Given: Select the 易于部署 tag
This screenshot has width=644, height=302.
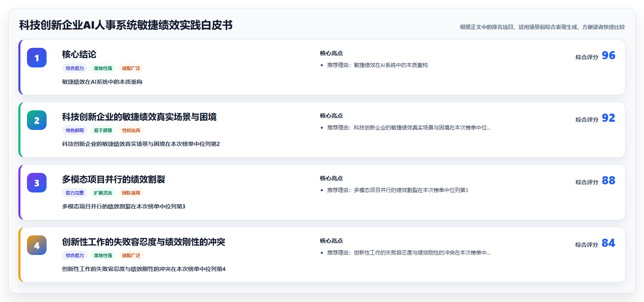Looking at the screenshot, I should pyautogui.click(x=103, y=130).
